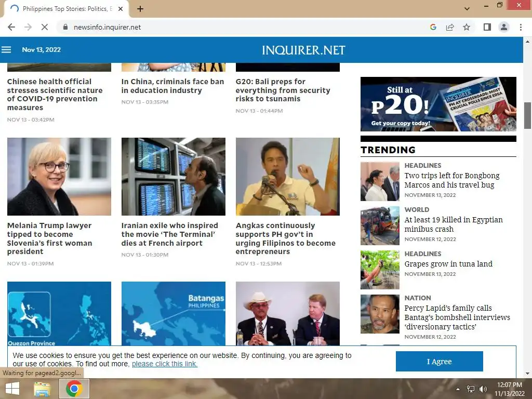Open Melania Trump lawyer headline
The width and height of the screenshot is (532, 399).
coord(50,238)
